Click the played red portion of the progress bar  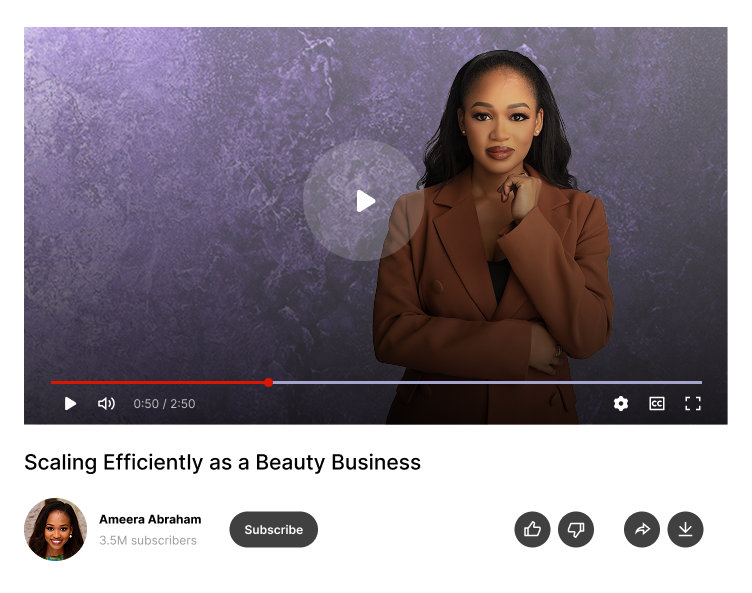point(157,382)
